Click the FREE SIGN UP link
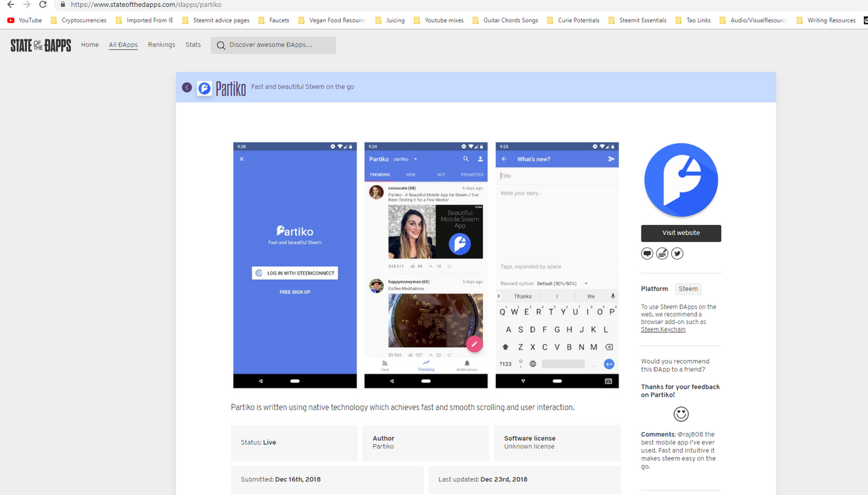This screenshot has height=495, width=868. [295, 292]
